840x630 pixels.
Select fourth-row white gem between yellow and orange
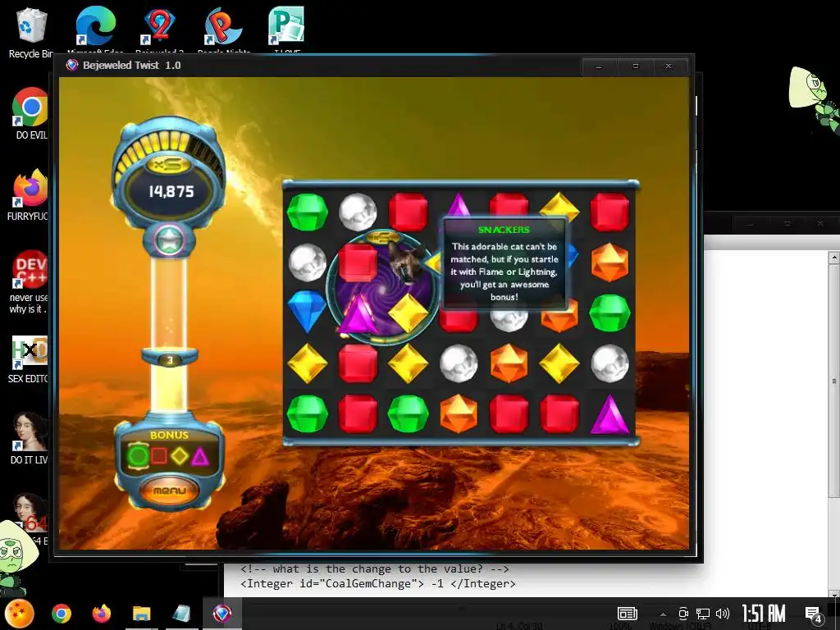pos(459,363)
